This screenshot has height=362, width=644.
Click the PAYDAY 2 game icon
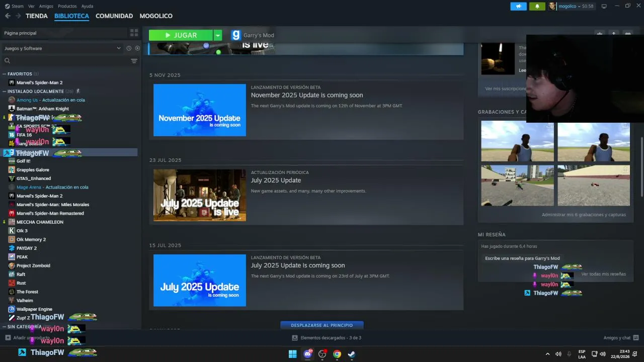click(12, 248)
